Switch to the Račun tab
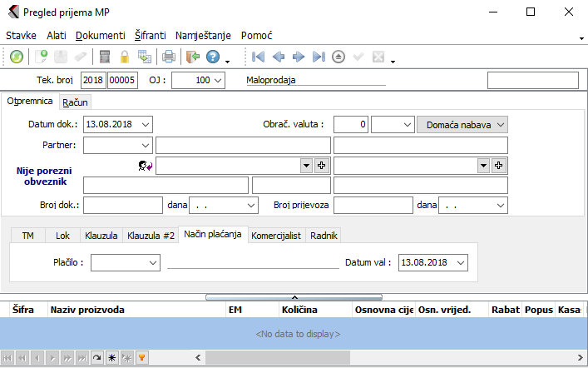This screenshot has width=588, height=368. (x=73, y=102)
